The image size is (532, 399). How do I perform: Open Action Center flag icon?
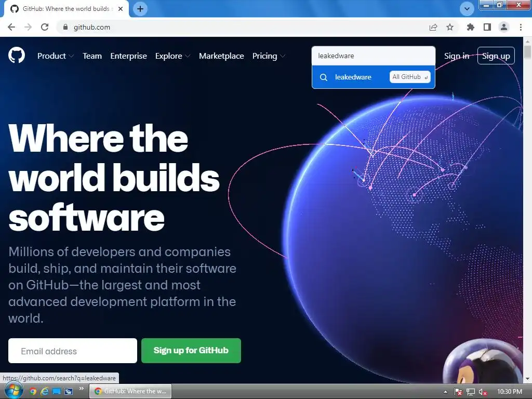tap(458, 392)
